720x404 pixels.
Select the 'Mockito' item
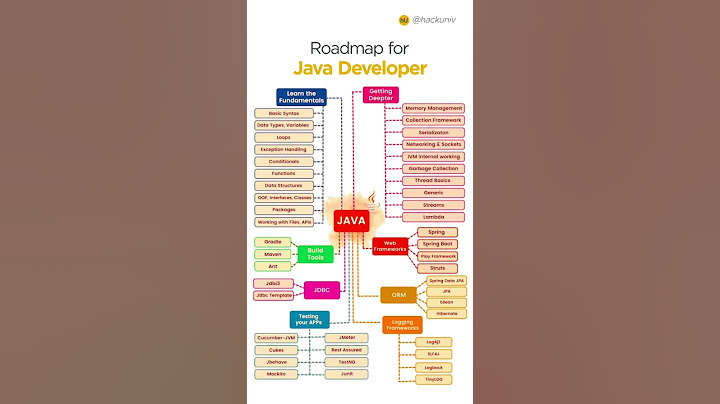coord(276,374)
